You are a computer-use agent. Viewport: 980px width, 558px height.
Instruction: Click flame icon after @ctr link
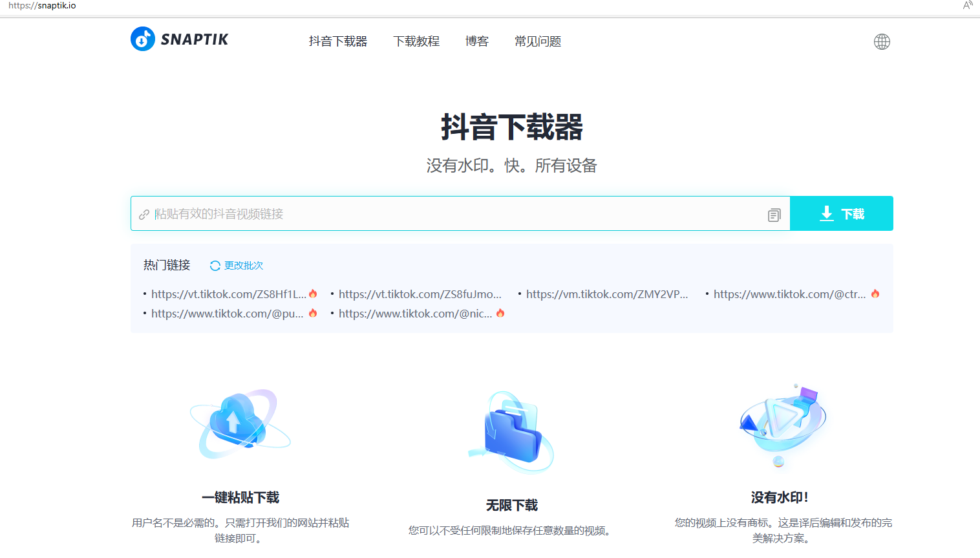[x=875, y=294]
